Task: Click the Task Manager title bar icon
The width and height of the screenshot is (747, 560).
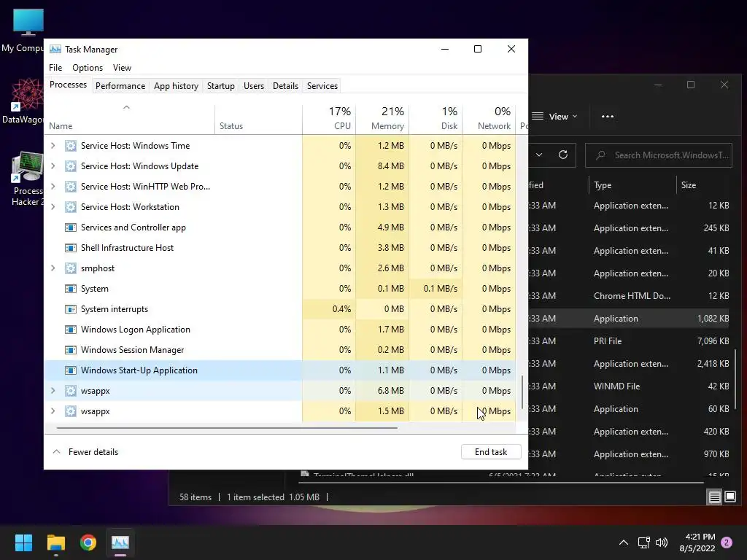Action: click(55, 49)
